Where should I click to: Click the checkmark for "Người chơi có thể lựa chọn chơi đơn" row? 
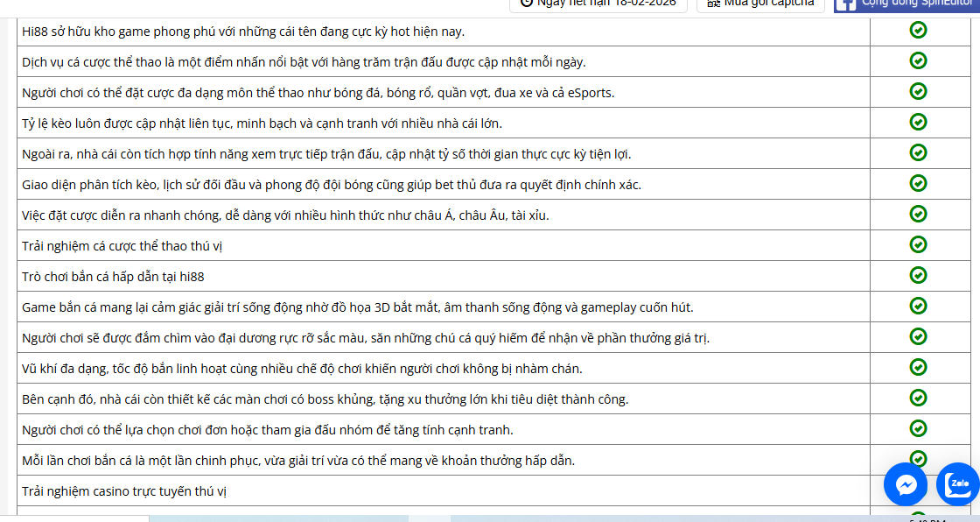[918, 429]
